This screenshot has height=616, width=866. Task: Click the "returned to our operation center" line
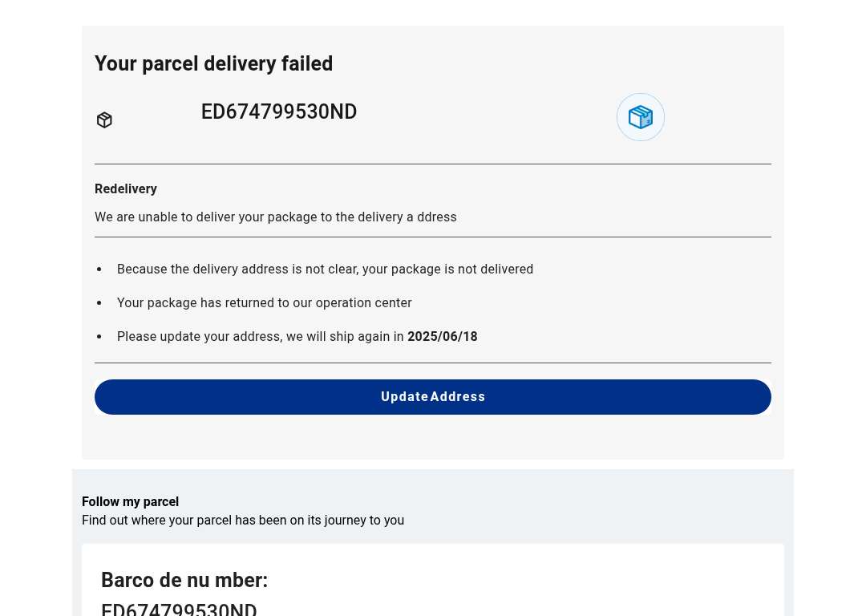tap(264, 302)
